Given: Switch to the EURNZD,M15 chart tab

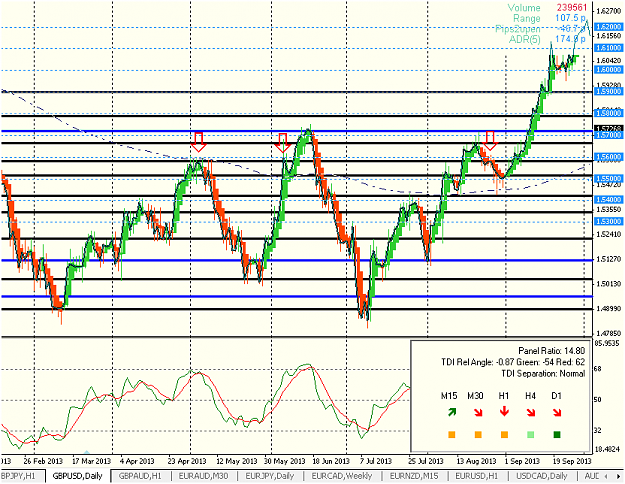Looking at the screenshot, I should click(414, 476).
